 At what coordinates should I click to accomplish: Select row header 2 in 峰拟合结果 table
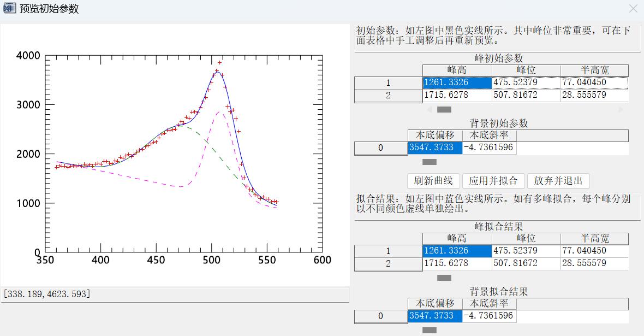click(388, 263)
